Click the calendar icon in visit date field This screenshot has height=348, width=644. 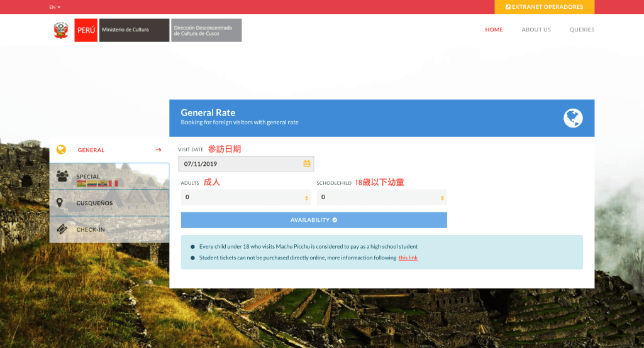(307, 163)
